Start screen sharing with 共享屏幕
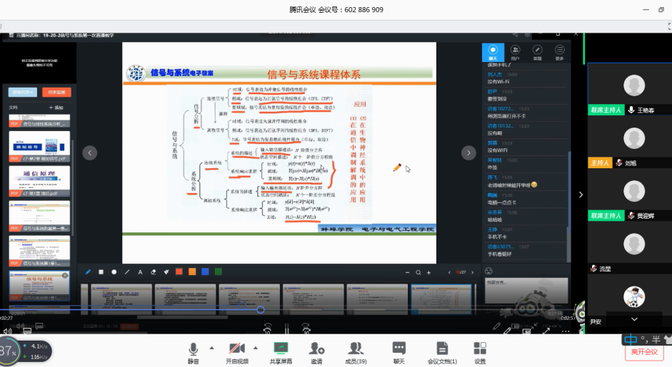 pos(281,353)
